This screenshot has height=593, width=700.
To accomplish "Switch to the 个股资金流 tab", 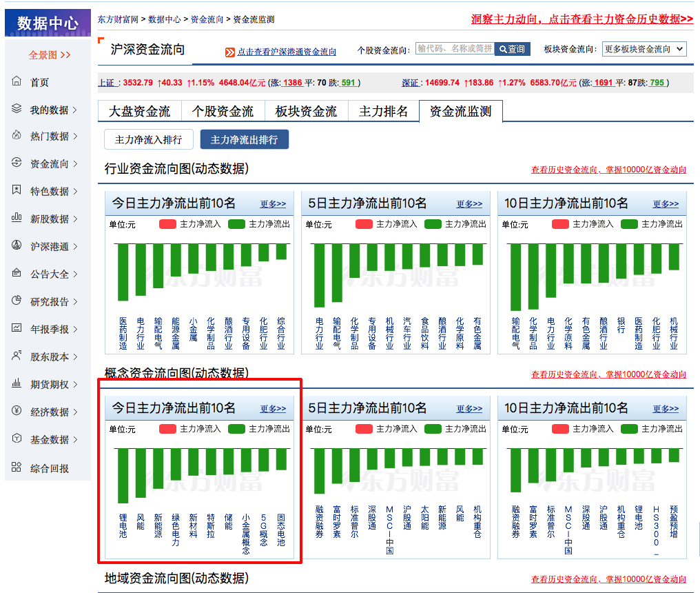I will 223,111.
